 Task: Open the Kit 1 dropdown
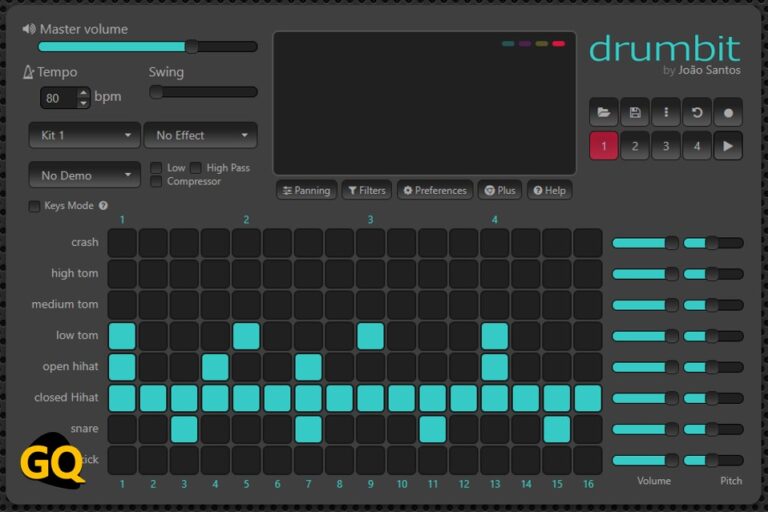(85, 135)
